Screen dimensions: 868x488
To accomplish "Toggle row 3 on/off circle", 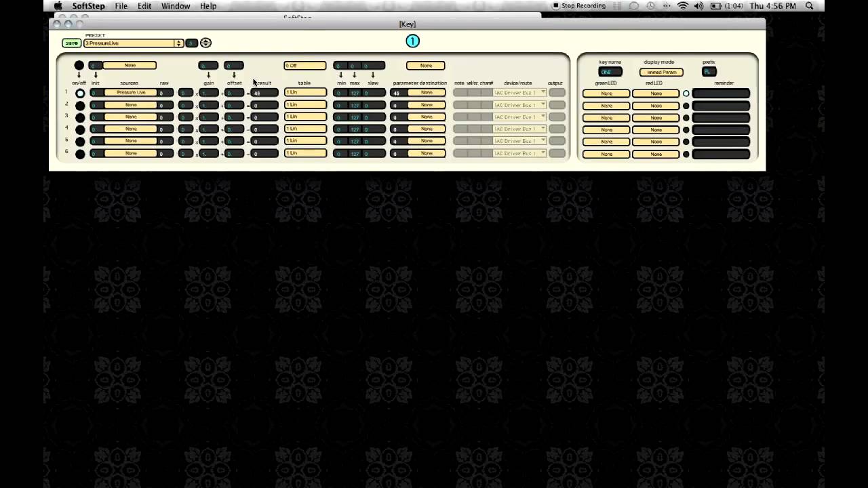I will point(80,117).
